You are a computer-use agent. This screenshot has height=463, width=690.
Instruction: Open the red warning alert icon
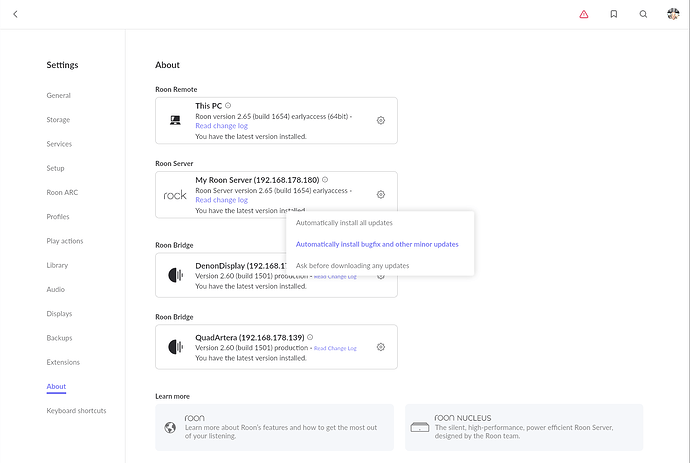click(x=584, y=14)
